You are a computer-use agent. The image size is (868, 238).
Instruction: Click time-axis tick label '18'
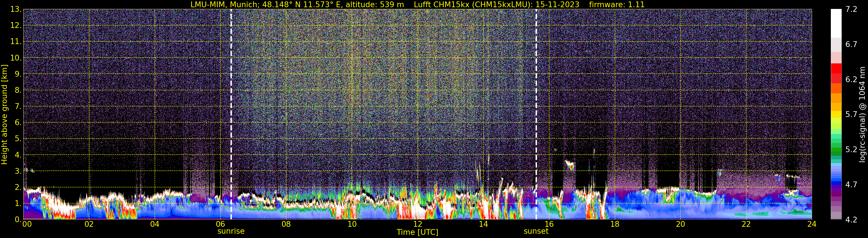614,224
